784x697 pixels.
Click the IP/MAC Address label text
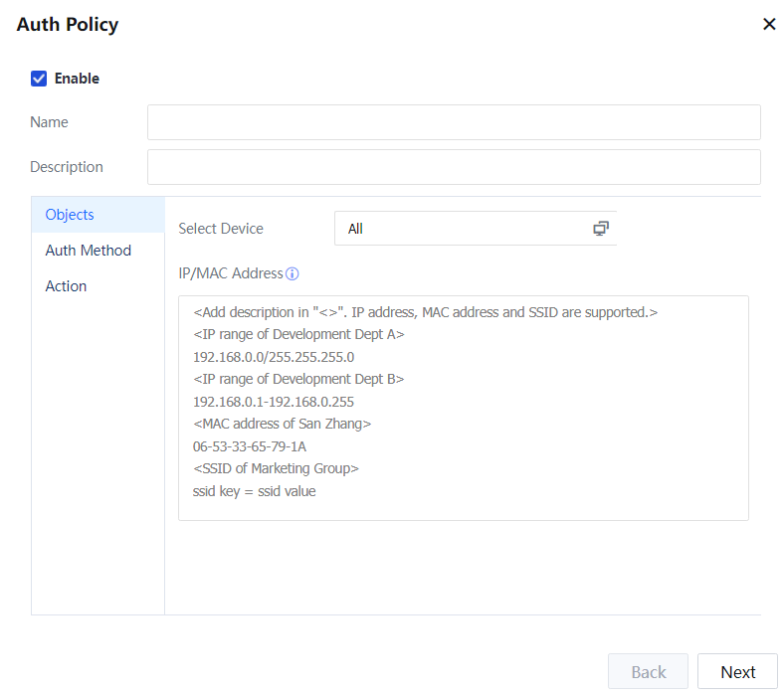pos(231,273)
